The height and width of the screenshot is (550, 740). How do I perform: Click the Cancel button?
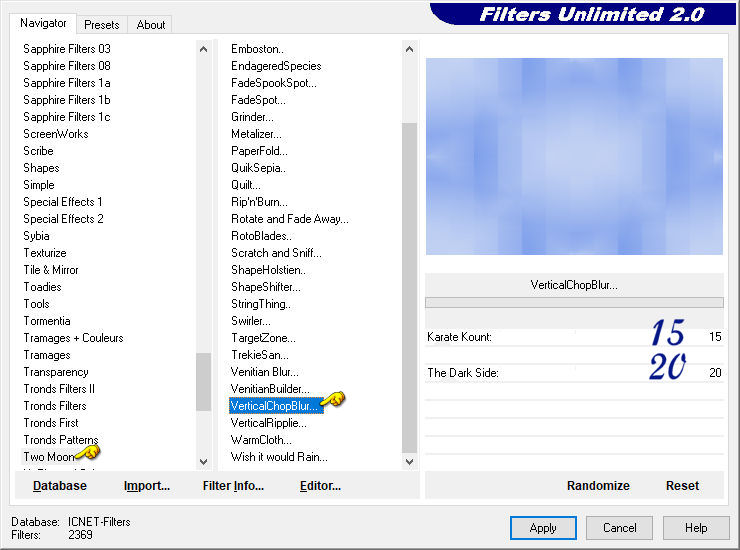(620, 528)
